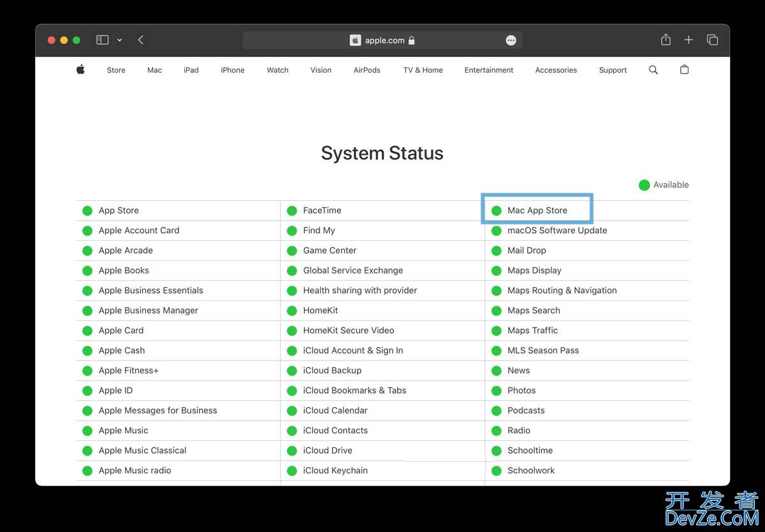Click Find My status text
This screenshot has width=765, height=532.
(x=319, y=230)
